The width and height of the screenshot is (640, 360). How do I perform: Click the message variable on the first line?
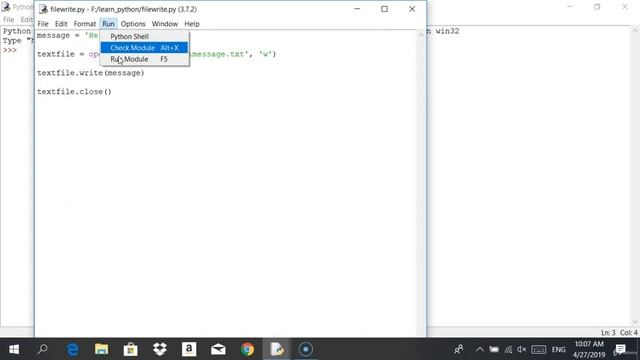coord(53,36)
